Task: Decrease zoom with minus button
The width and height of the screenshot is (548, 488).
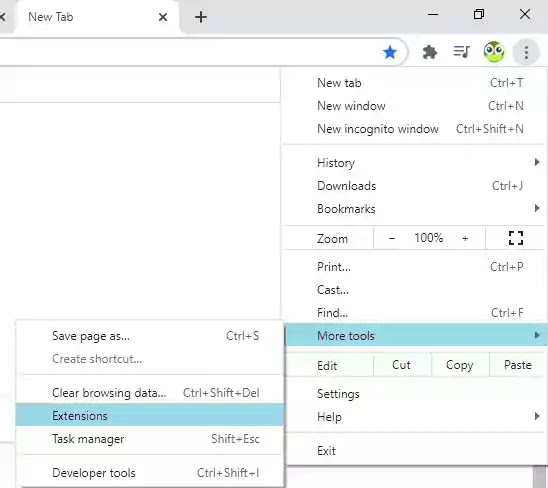Action: point(392,238)
